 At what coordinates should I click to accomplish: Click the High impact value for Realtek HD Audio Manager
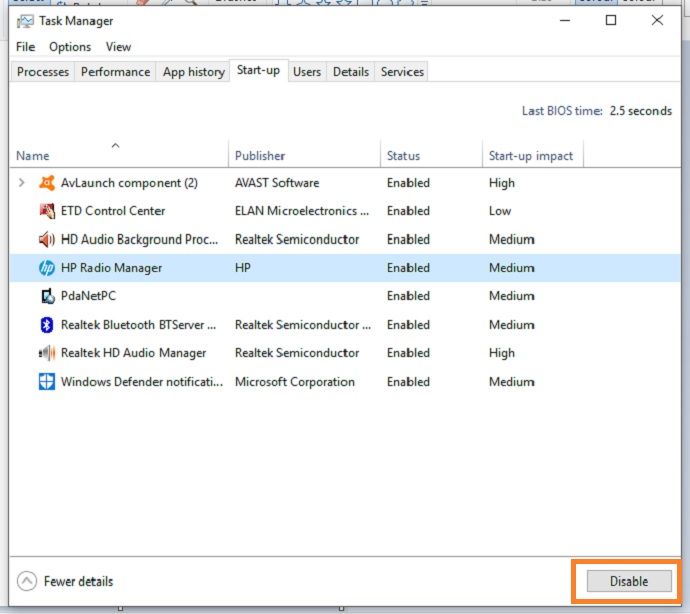(x=502, y=353)
